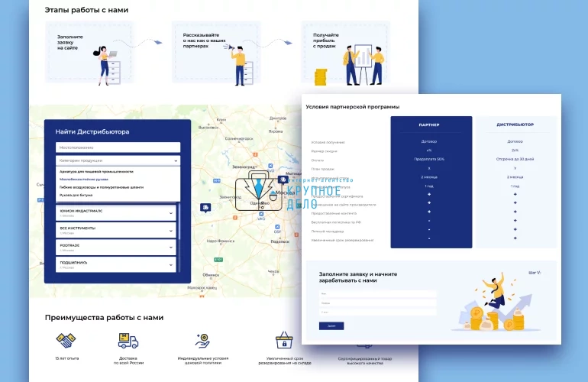Click the 'Бесплатная логистика по РФ' row label
Screen dimensions: 588x382
point(336,222)
